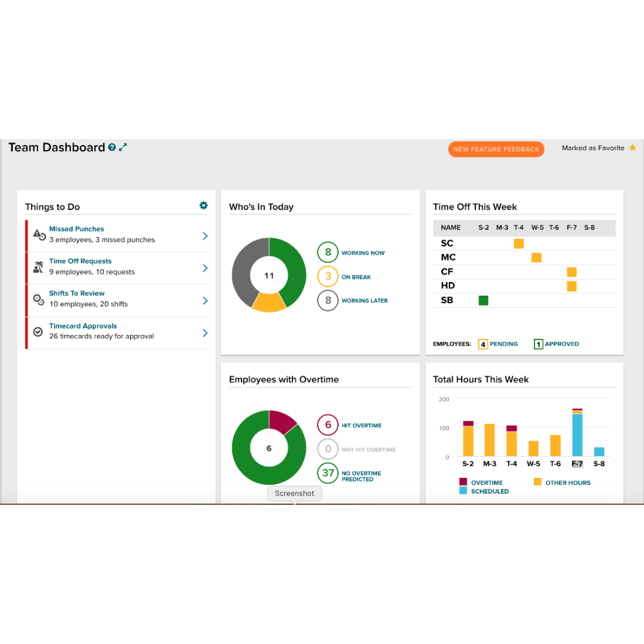Click the Missed Punches warning clock icon

tap(39, 235)
